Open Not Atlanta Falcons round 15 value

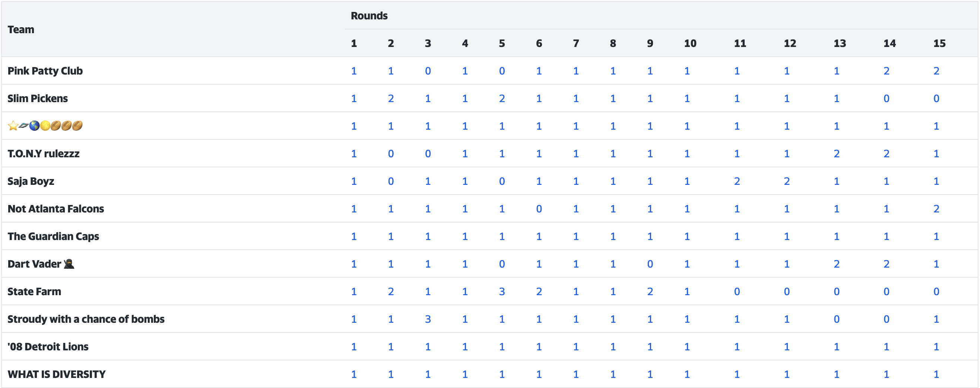tap(936, 209)
